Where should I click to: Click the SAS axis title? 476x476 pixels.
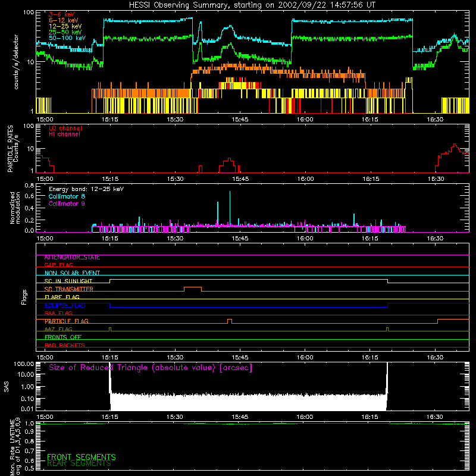7,387
